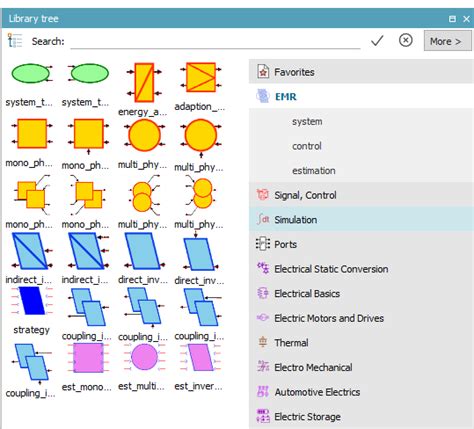Select the est_multi pink circle element
474x429 pixels.
(144, 357)
